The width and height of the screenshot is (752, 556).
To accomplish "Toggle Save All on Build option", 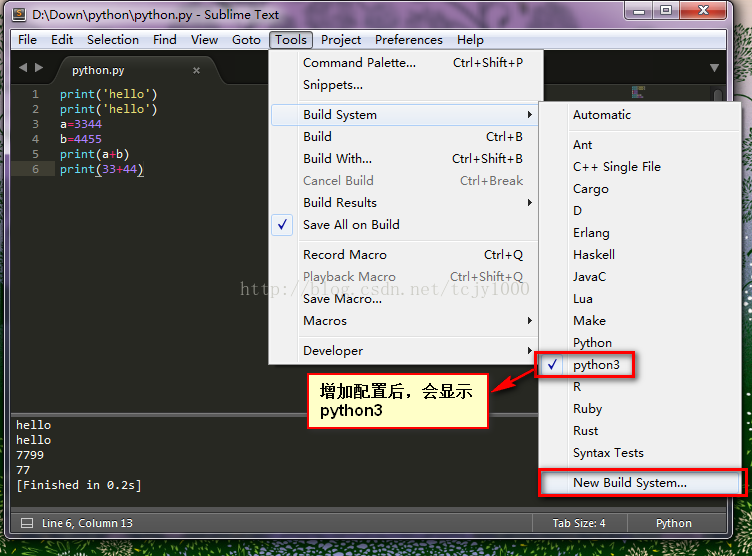I will pyautogui.click(x=405, y=225).
